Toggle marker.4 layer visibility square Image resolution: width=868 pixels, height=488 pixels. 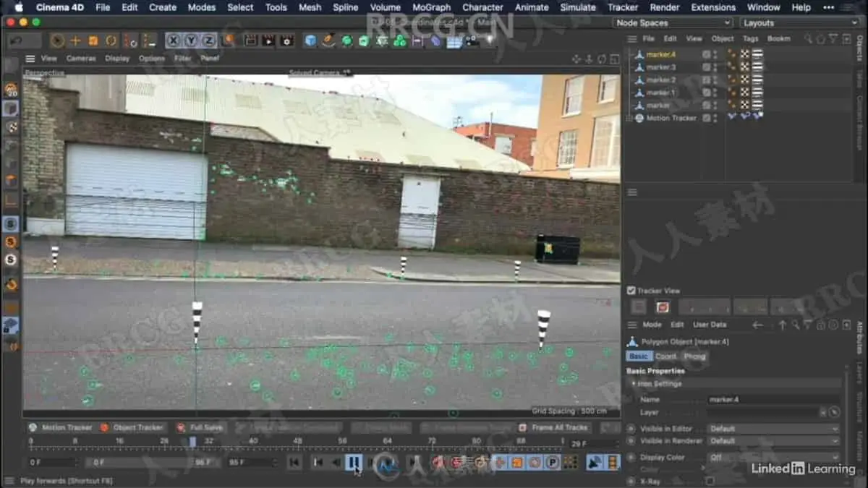click(x=706, y=54)
